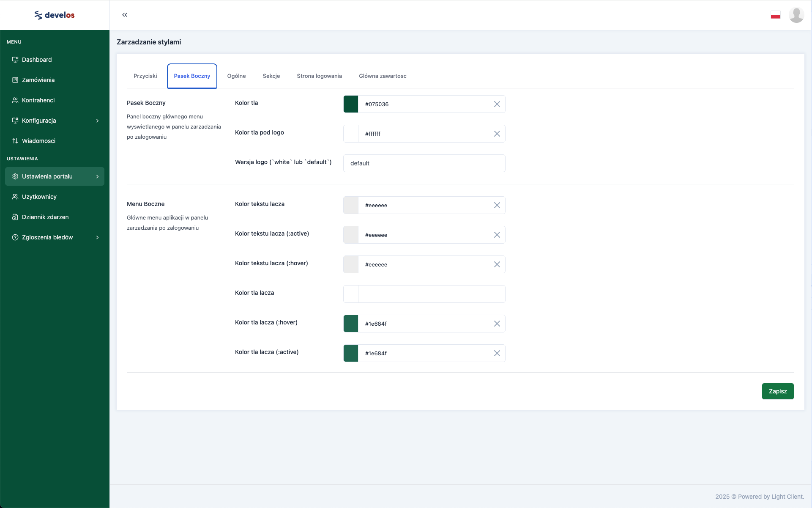
Task: Collapse sidebar with double-chevron icon
Action: coord(125,15)
